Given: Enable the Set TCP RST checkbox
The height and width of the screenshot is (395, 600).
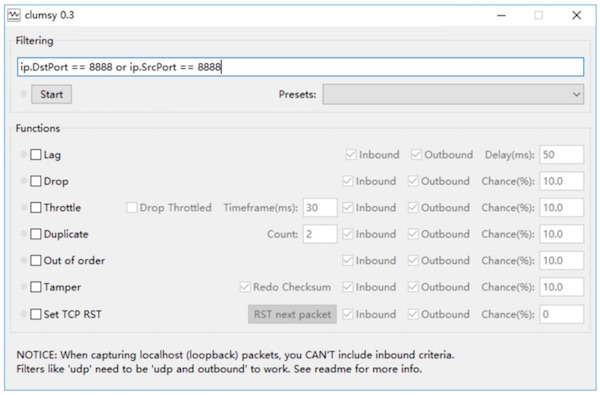Looking at the screenshot, I should point(36,314).
